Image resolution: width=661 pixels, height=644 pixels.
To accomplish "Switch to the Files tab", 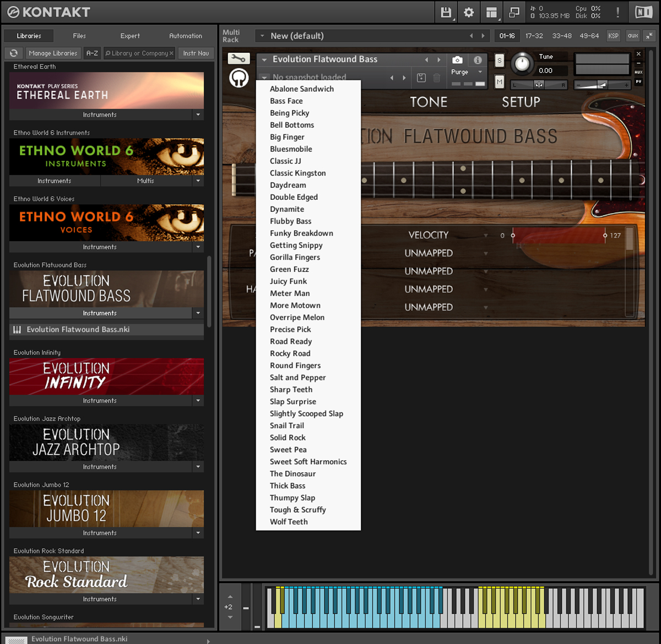I will pos(79,36).
